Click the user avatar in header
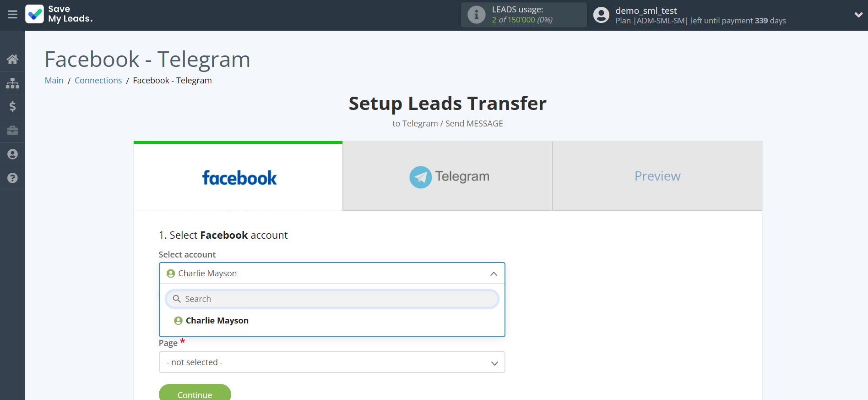The height and width of the screenshot is (400, 868). click(x=601, y=15)
